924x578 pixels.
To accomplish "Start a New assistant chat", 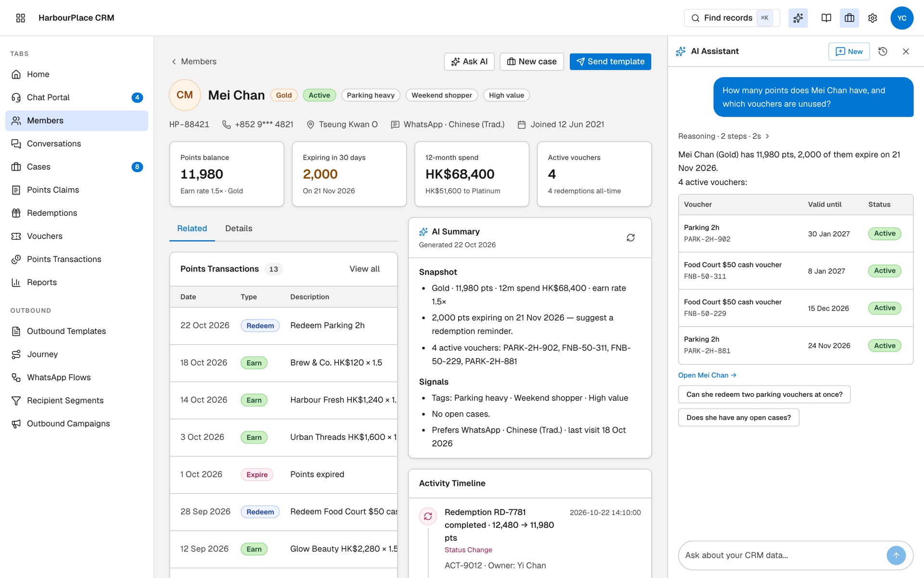I will (x=849, y=52).
